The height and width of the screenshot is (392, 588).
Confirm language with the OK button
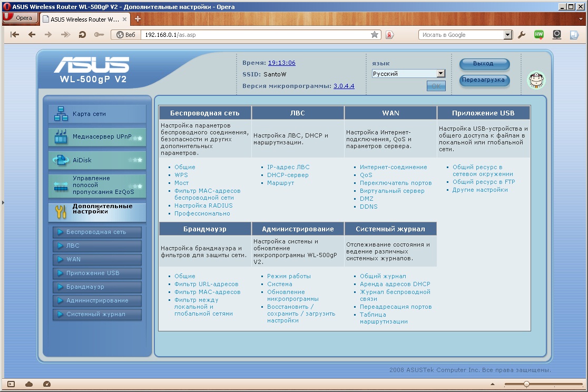click(436, 86)
